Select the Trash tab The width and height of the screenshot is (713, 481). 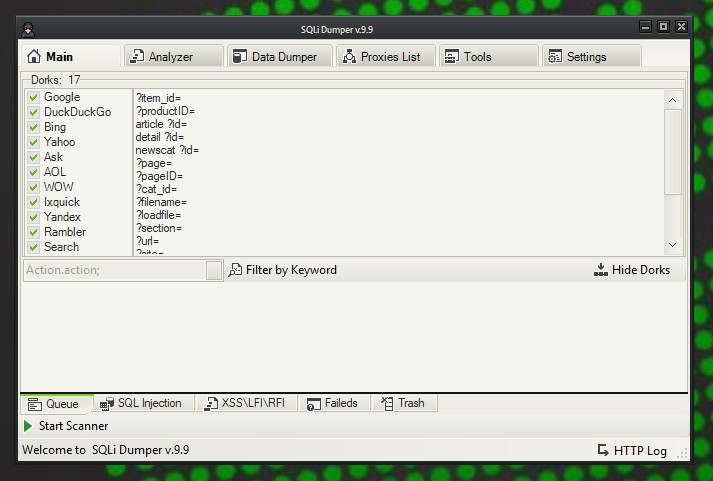click(x=403, y=403)
